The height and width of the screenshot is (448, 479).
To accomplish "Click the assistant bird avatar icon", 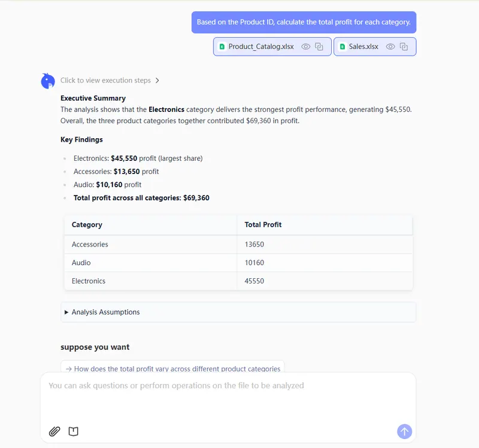I will point(48,81).
